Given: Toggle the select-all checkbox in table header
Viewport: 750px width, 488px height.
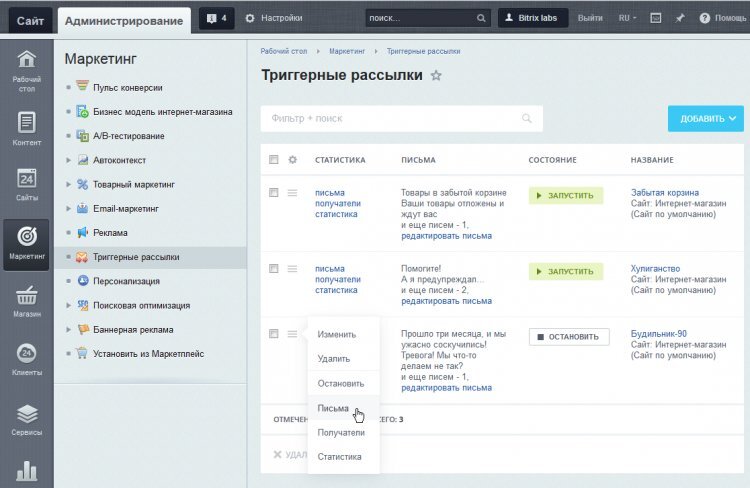Looking at the screenshot, I should [x=274, y=159].
